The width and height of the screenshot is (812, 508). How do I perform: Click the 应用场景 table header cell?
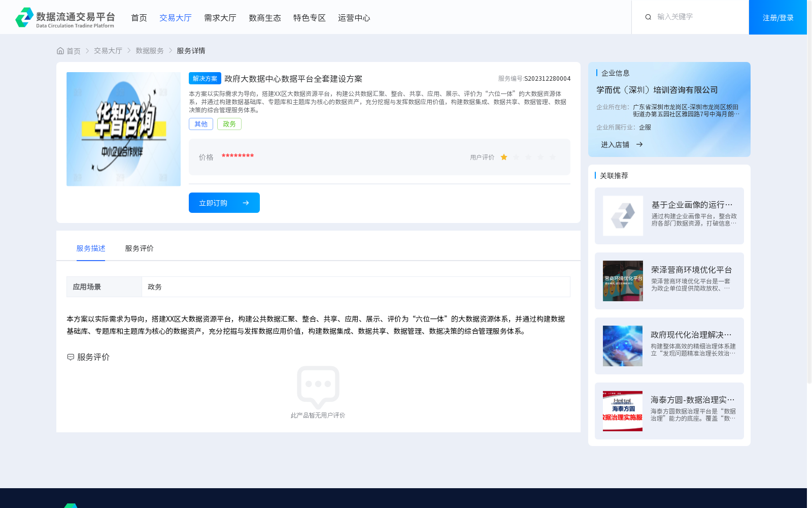(104, 287)
